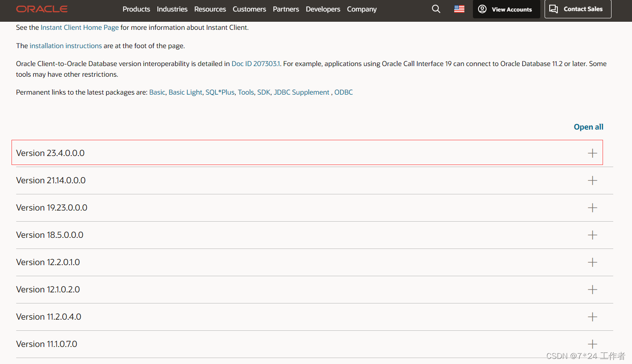The height and width of the screenshot is (364, 632).
Task: Click the US flag country selector
Action: pos(459,9)
